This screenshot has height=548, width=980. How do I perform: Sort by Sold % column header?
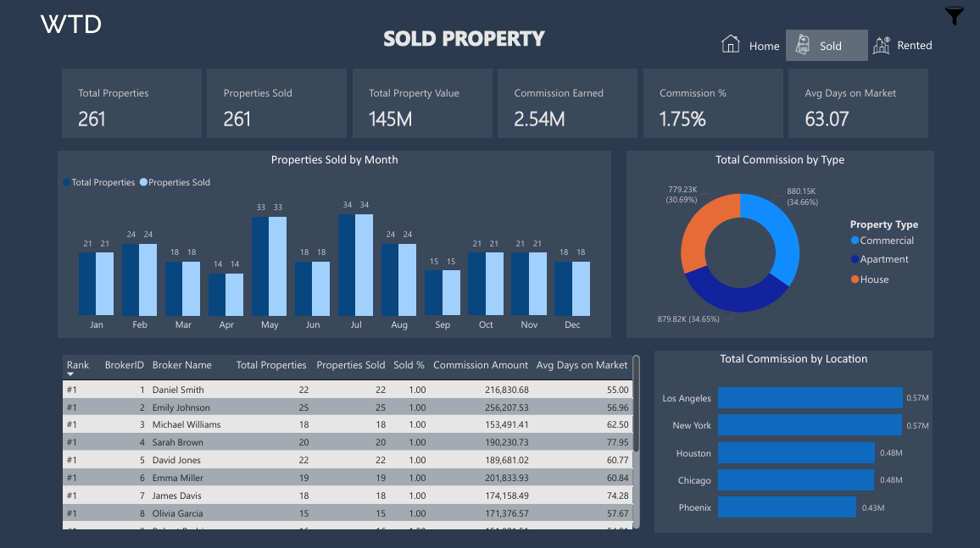pyautogui.click(x=409, y=365)
